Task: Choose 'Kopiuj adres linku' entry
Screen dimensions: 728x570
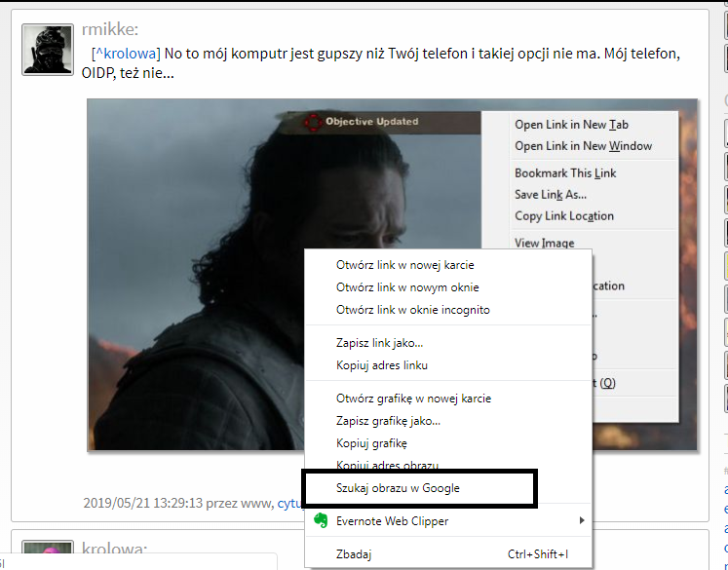Action: pyautogui.click(x=448, y=365)
